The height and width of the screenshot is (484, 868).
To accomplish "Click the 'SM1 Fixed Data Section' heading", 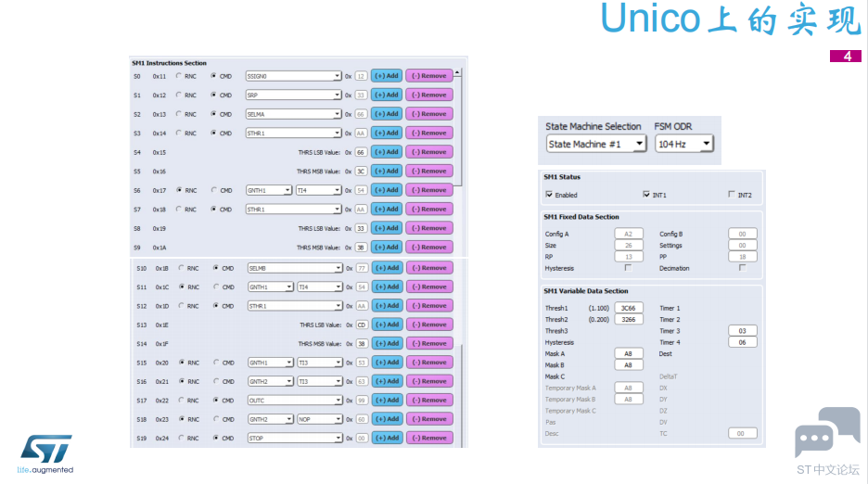I will point(581,217).
